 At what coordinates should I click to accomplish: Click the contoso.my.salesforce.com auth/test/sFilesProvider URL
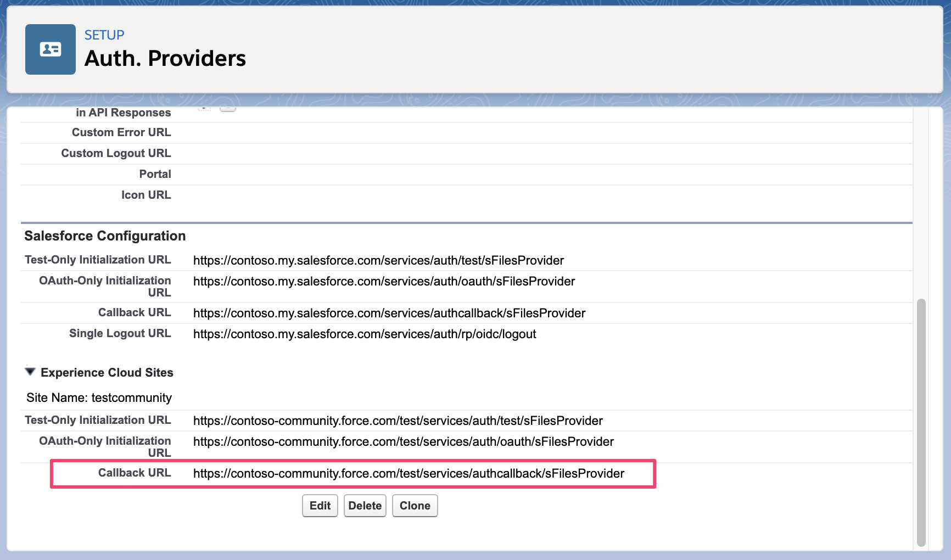[379, 260]
